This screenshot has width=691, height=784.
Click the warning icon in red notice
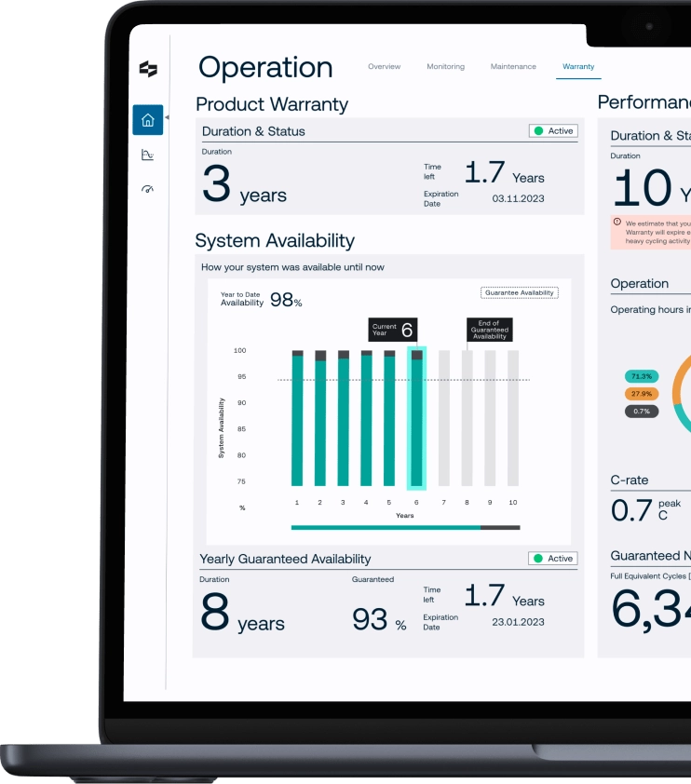click(x=617, y=222)
